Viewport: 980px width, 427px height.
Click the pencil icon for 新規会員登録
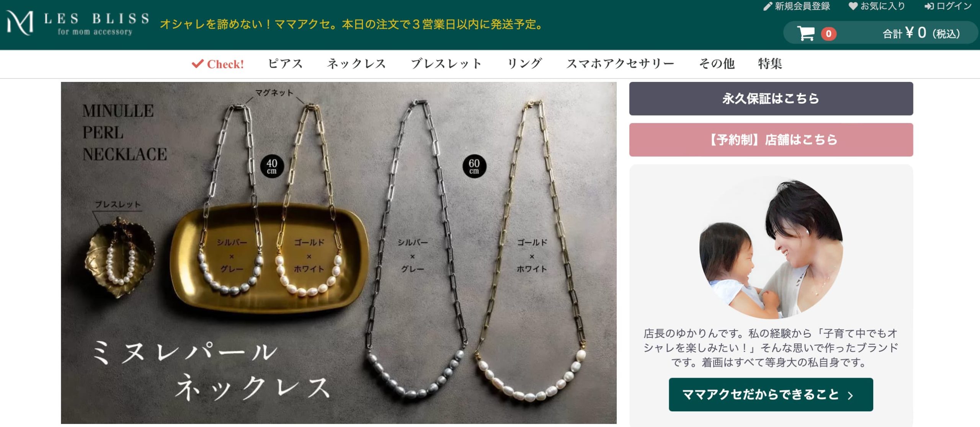point(768,7)
